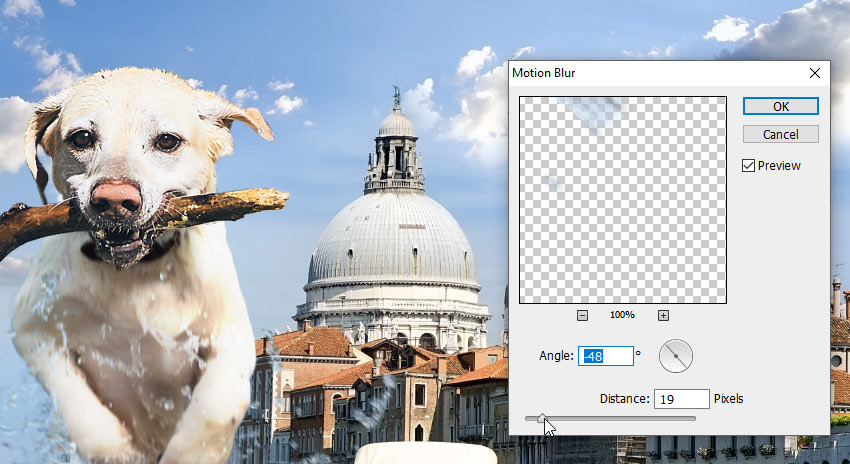The width and height of the screenshot is (850, 464).
Task: Zoom in the filter preview
Action: pyautogui.click(x=663, y=315)
